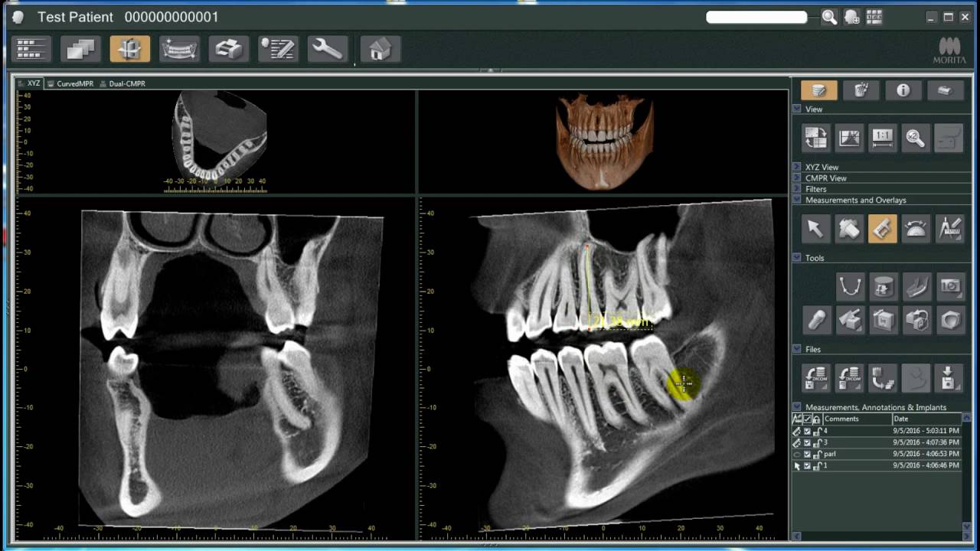Screen dimensions: 980x551
Task: Select the implant placement tool icon
Action: pos(816,319)
